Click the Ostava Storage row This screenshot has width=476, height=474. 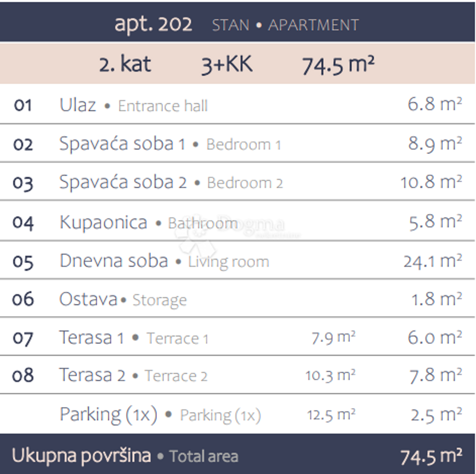tap(238, 299)
